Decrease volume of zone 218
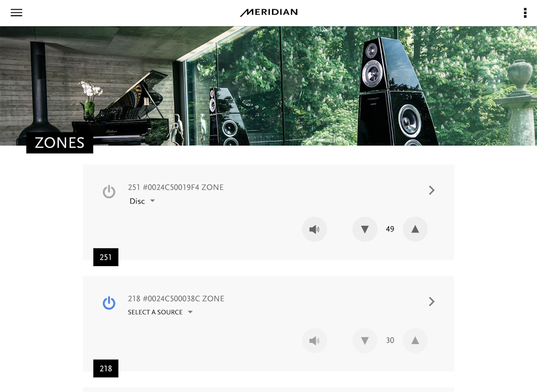This screenshot has height=392, width=537. pyautogui.click(x=365, y=340)
